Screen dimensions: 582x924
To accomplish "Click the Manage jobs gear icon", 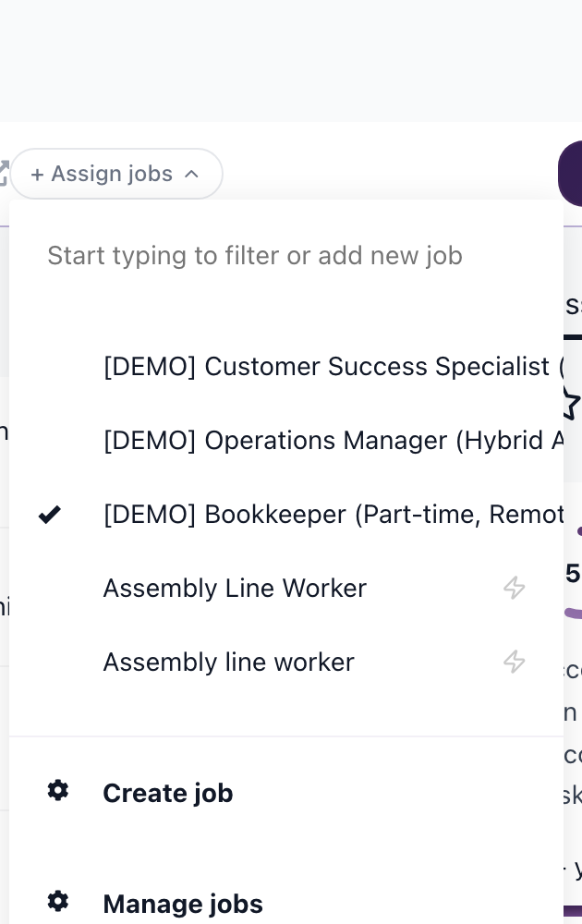I will tap(57, 901).
